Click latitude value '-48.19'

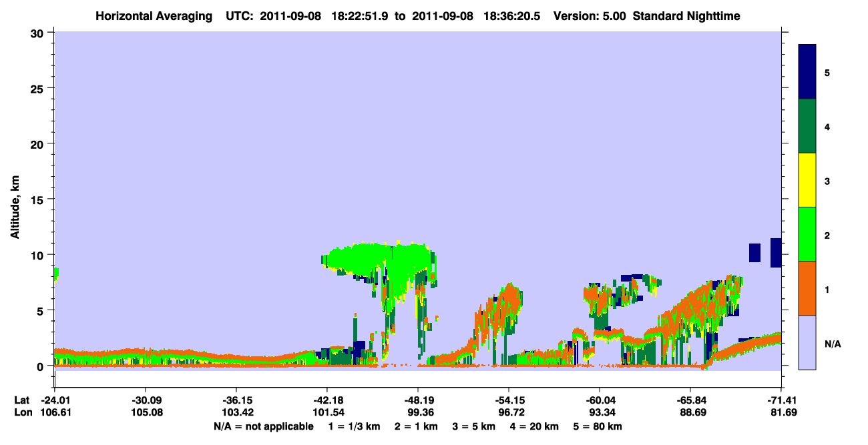pos(417,400)
